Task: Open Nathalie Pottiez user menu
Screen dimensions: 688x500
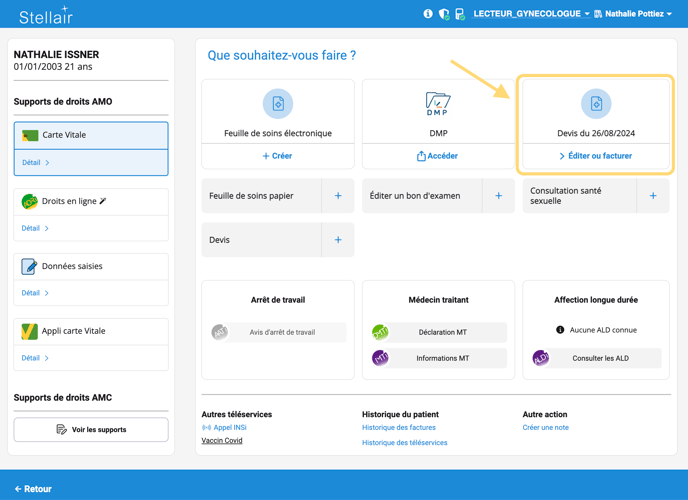Action: tap(633, 14)
